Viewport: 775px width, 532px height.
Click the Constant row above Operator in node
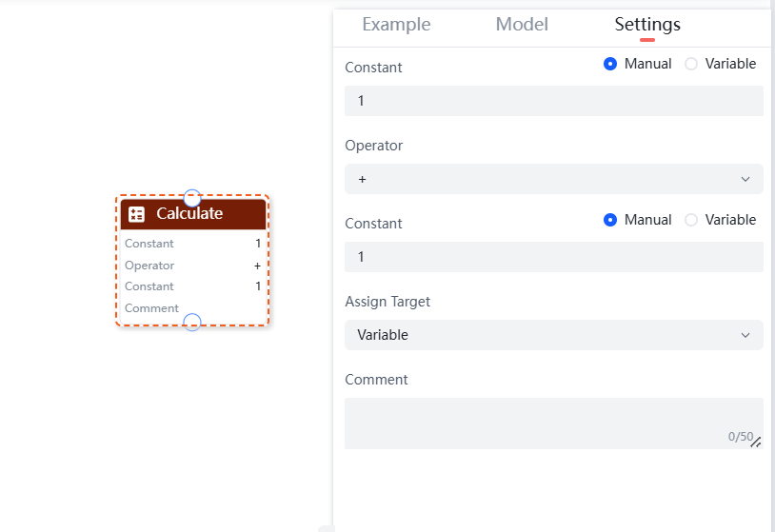(x=192, y=244)
